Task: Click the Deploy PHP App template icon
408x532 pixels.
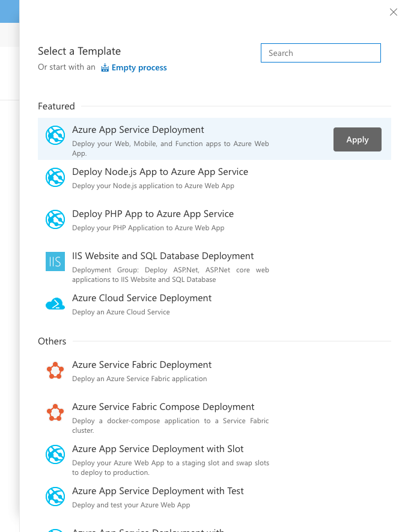Action: pos(55,219)
